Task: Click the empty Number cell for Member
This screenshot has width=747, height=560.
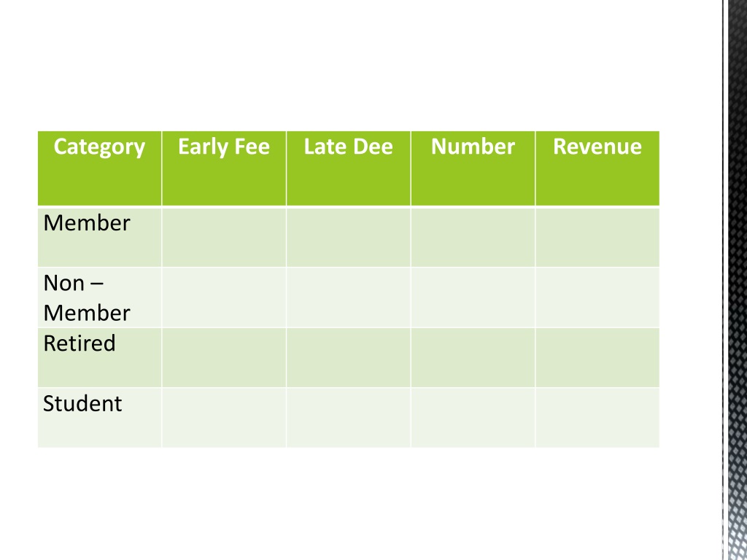Action: click(473, 237)
